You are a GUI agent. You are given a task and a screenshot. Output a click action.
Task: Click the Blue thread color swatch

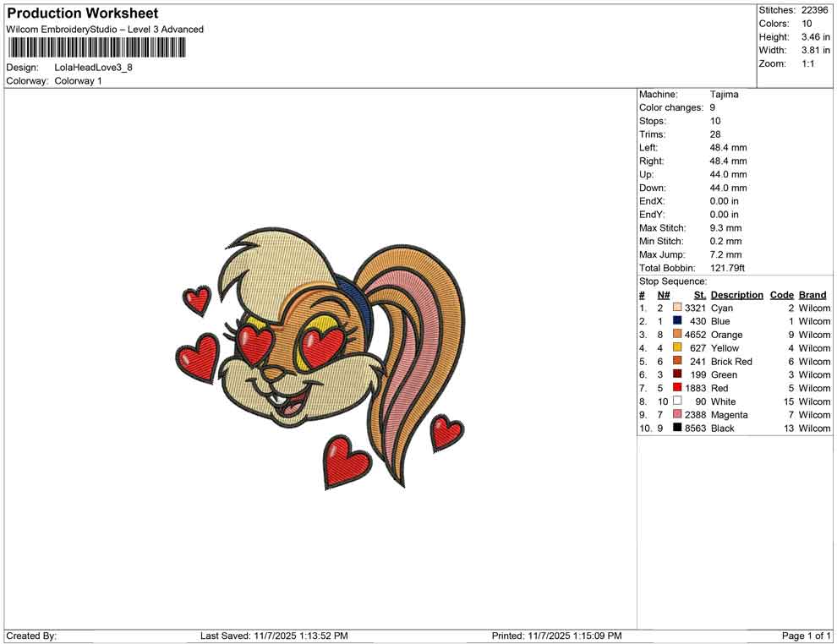pyautogui.click(x=677, y=320)
